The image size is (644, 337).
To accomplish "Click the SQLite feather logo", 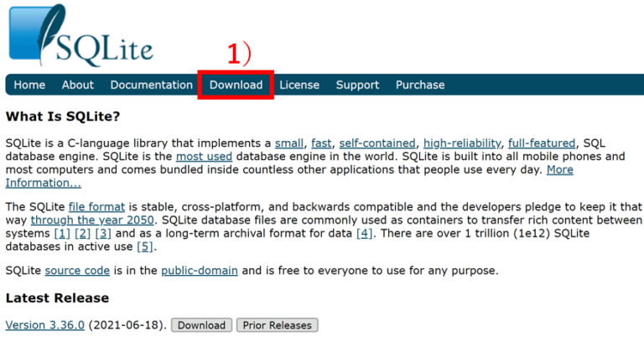I will tap(80, 35).
